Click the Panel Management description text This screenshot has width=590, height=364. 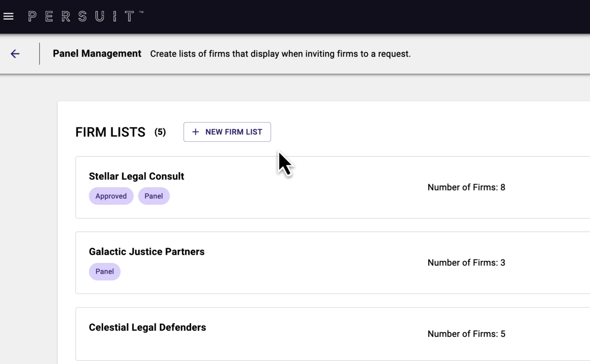click(280, 54)
